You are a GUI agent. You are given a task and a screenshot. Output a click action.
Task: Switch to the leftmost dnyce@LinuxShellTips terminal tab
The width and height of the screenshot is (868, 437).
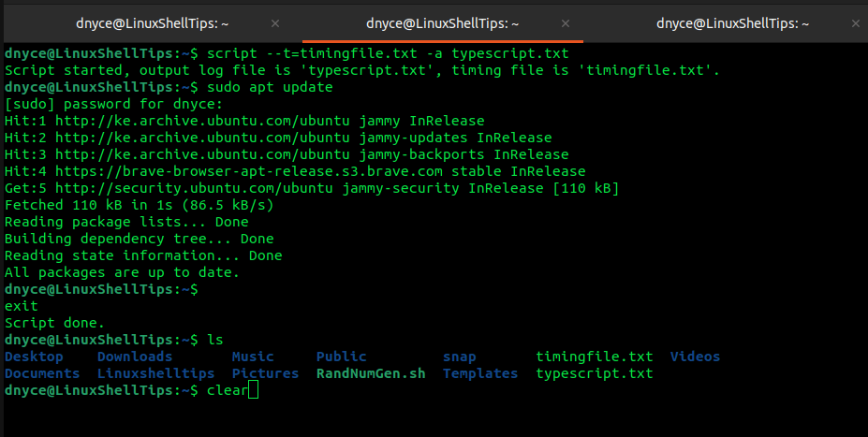[153, 23]
